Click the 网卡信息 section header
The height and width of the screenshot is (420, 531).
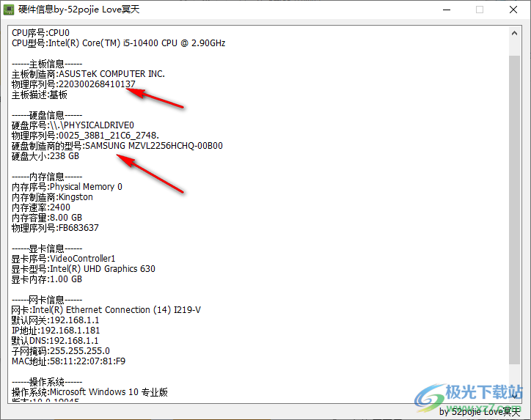[x=47, y=300]
